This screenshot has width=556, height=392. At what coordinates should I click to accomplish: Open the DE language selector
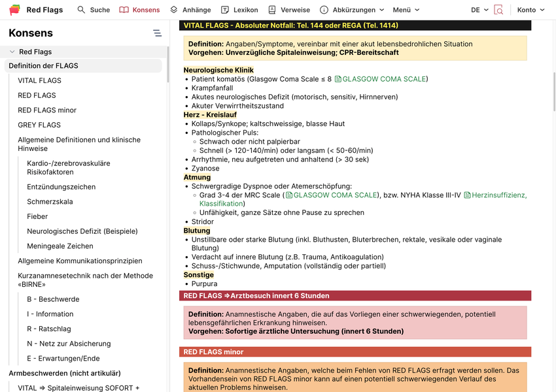(x=479, y=10)
